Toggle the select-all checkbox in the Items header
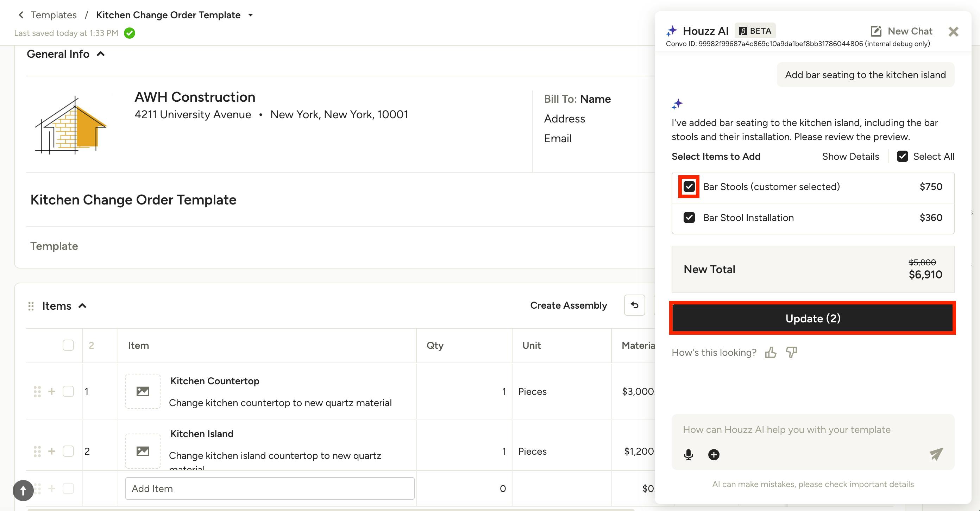The width and height of the screenshot is (980, 511). (x=68, y=345)
